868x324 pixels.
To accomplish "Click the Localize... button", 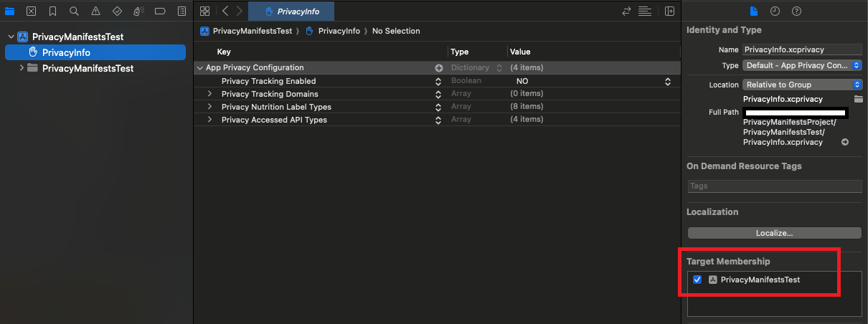I will [774, 233].
